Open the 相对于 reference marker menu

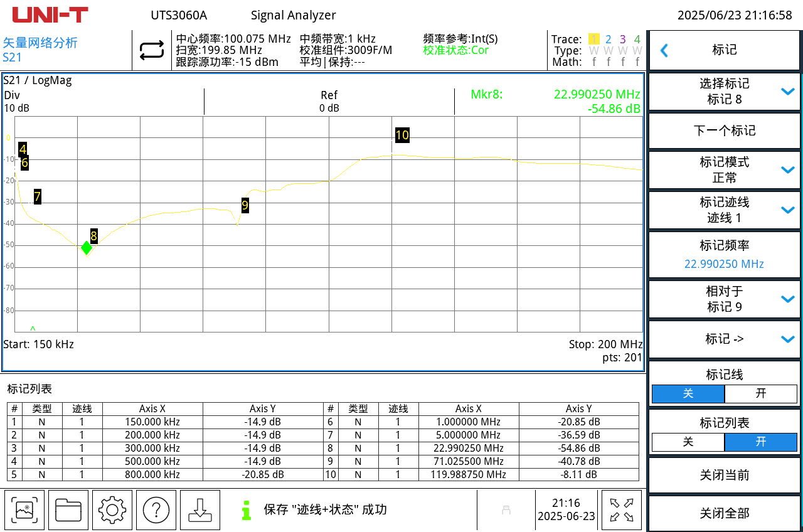724,299
